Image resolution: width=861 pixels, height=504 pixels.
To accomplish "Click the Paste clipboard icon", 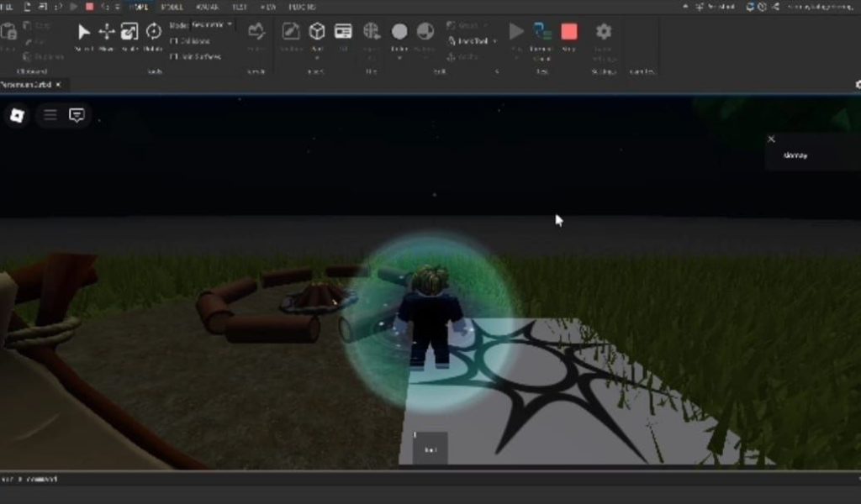I will tap(8, 31).
